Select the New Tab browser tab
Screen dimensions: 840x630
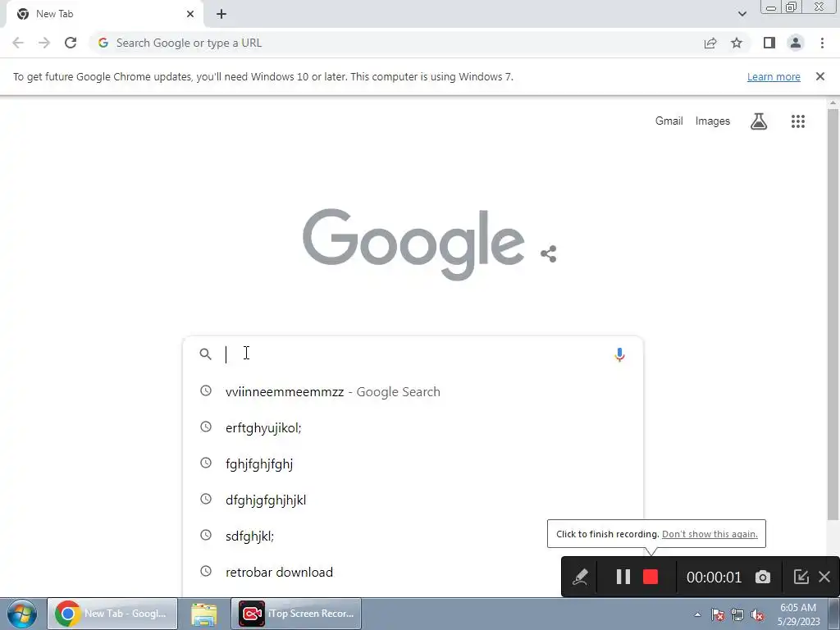tap(104, 14)
